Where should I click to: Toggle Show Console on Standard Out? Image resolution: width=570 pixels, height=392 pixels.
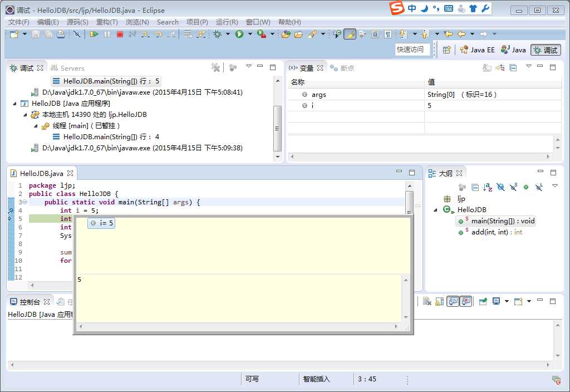pyautogui.click(x=453, y=301)
